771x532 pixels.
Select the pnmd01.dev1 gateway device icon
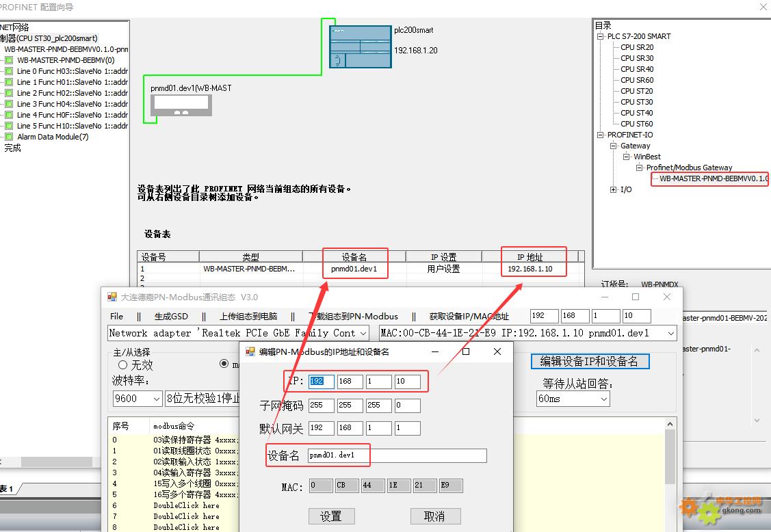click(181, 105)
